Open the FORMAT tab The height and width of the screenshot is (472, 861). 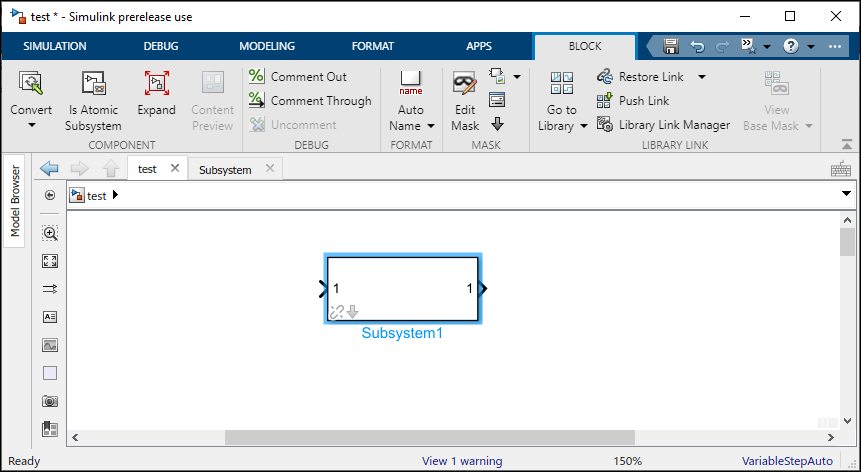[373, 46]
